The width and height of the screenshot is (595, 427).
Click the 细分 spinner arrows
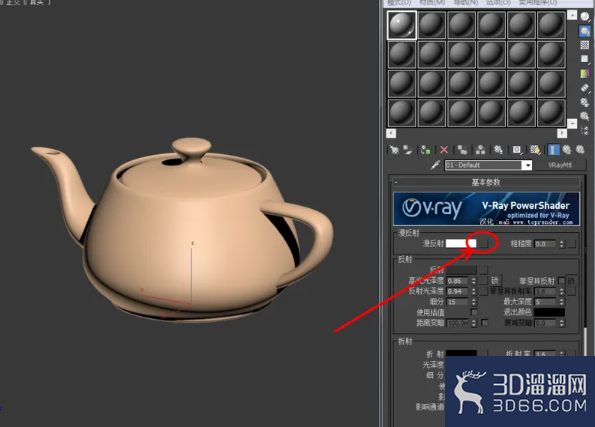coord(474,302)
